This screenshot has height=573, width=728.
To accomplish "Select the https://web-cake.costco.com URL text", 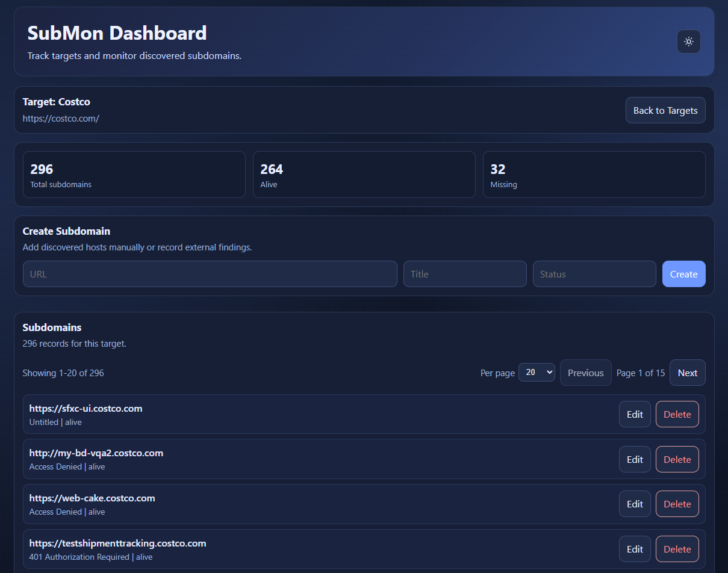I will point(92,498).
